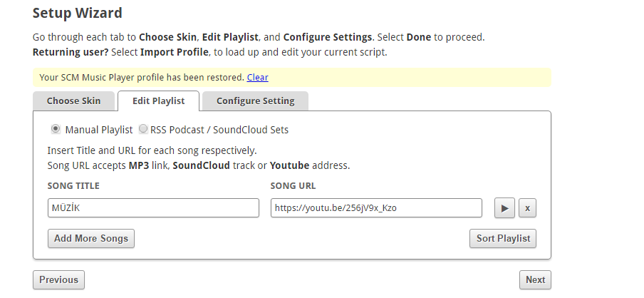Click the SONG TITLE column label
644x298 pixels.
pos(73,186)
